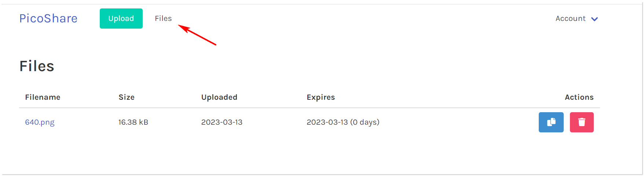Copy the share link for 640.png
This screenshot has height=176, width=644.
[x=551, y=122]
